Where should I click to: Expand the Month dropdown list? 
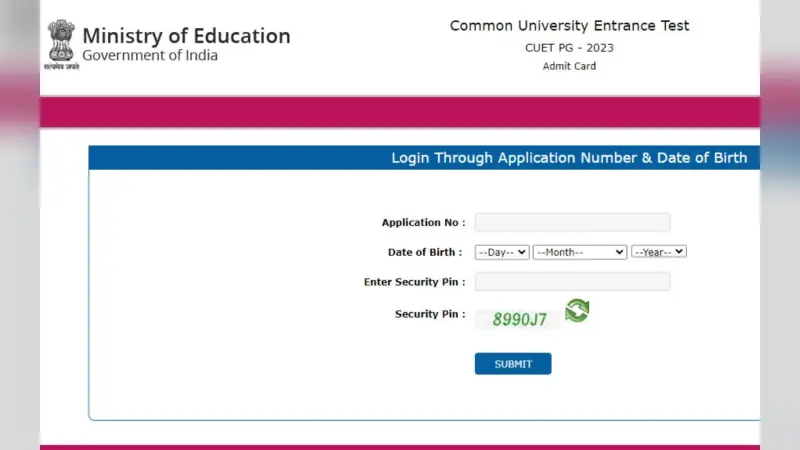coord(580,252)
